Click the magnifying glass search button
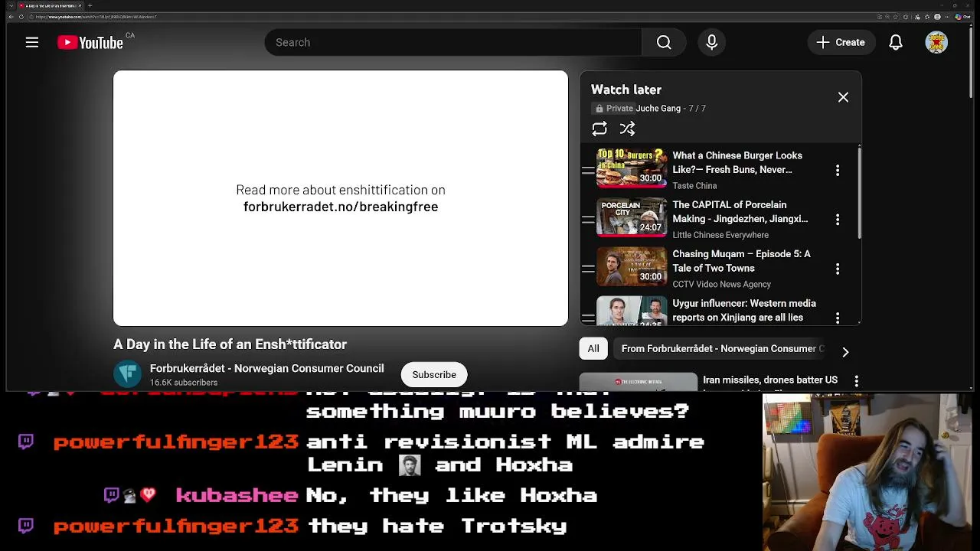 point(664,42)
